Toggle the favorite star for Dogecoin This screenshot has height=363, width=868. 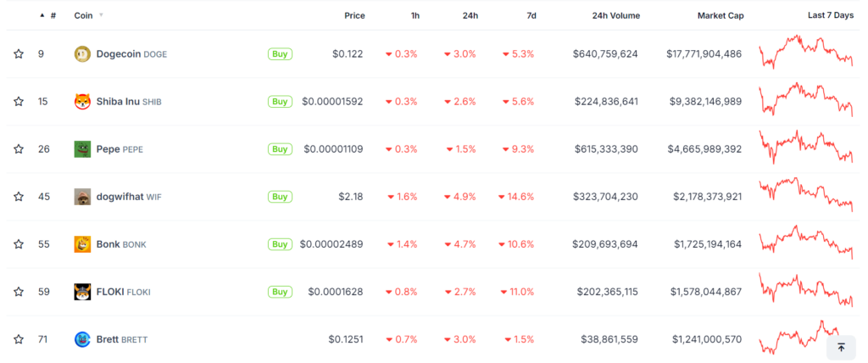pyautogui.click(x=19, y=53)
